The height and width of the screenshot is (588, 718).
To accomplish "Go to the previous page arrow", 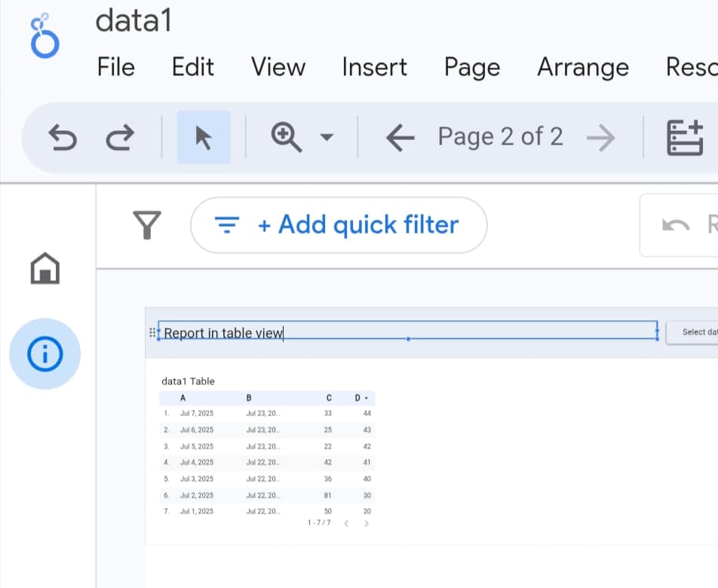I will pyautogui.click(x=400, y=137).
